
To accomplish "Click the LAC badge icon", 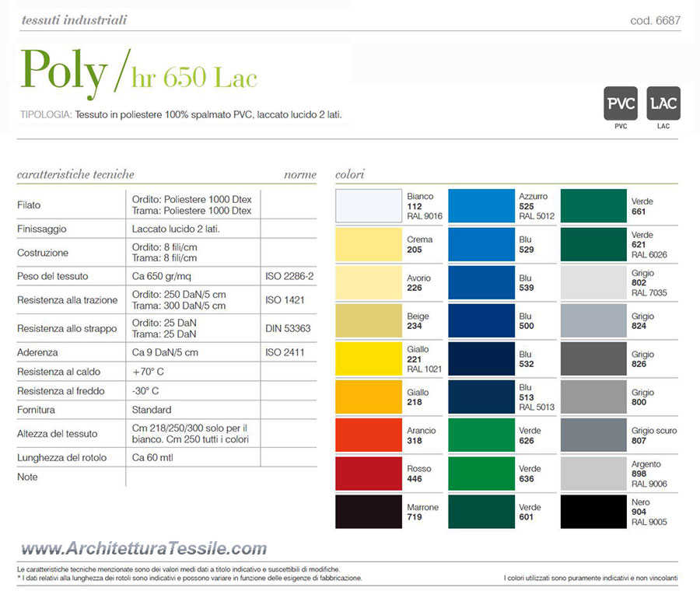I will coord(663,103).
